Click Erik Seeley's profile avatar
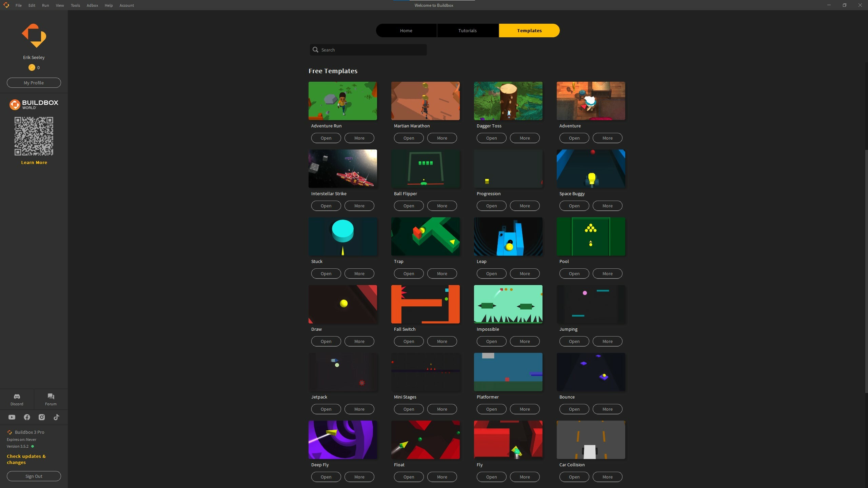This screenshot has height=488, width=868. coord(34,35)
